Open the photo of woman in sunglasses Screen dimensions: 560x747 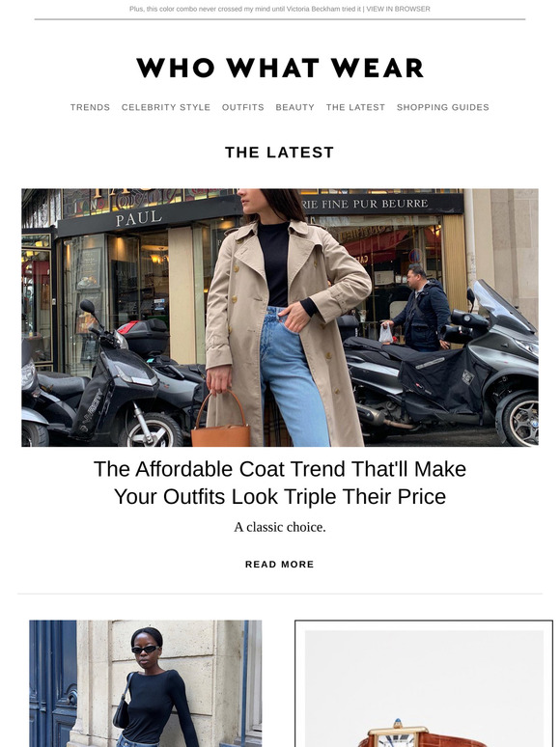click(x=146, y=683)
